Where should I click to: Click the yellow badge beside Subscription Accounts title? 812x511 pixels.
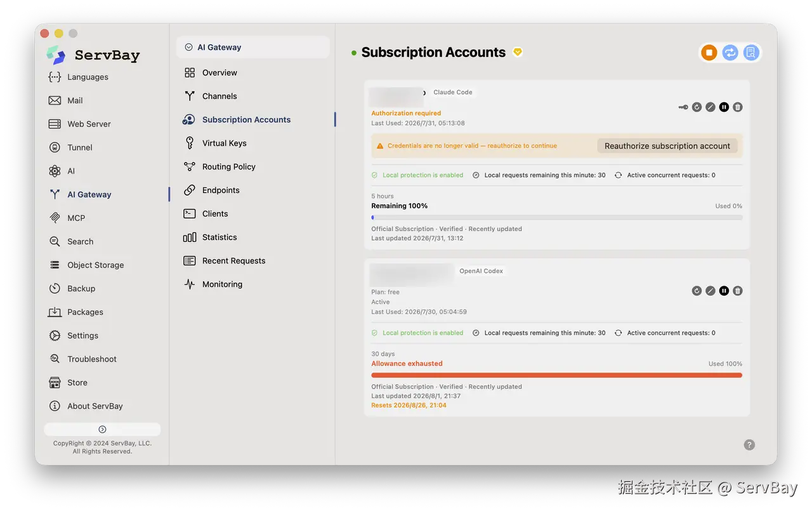coord(518,52)
